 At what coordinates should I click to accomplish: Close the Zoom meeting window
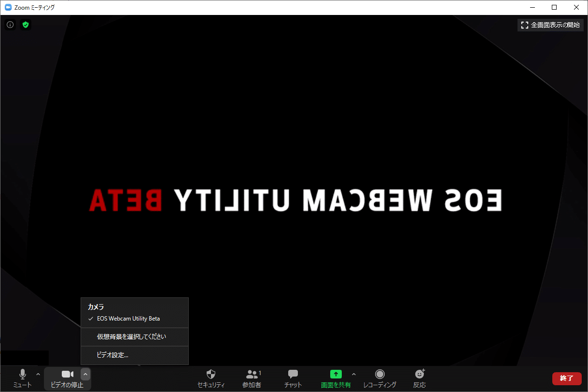[x=576, y=7]
